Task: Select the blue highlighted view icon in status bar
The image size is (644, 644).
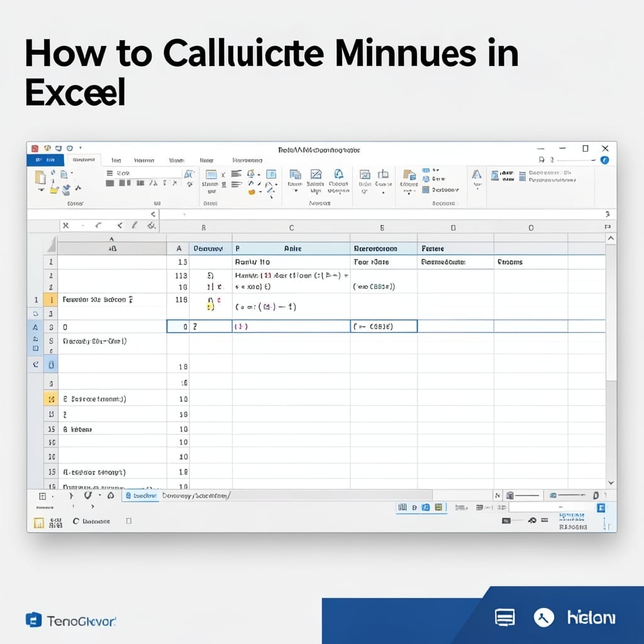Action: pos(426,508)
